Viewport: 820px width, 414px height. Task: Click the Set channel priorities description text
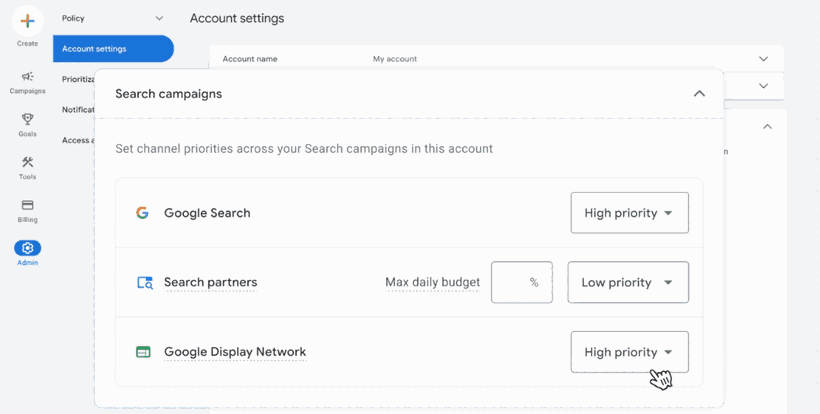click(304, 148)
